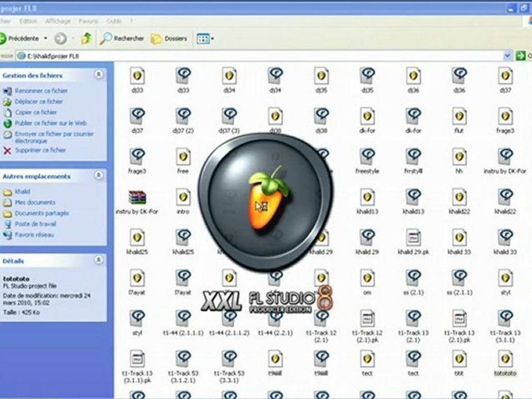Image resolution: width=532 pixels, height=399 pixels.
Task: Select the khalid22 FL Studio project file
Action: 459,202
